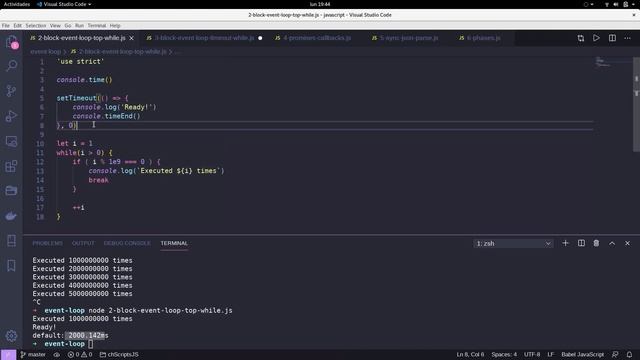Run the code with the play icon
Image resolution: width=640 pixels, height=360 pixels.
pyautogui.click(x=596, y=38)
